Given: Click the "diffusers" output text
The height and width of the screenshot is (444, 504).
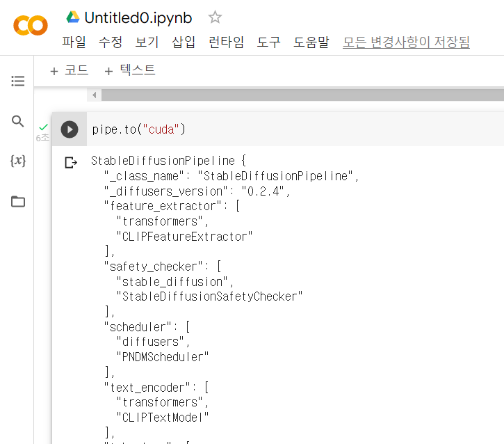Looking at the screenshot, I should pyautogui.click(x=153, y=342).
